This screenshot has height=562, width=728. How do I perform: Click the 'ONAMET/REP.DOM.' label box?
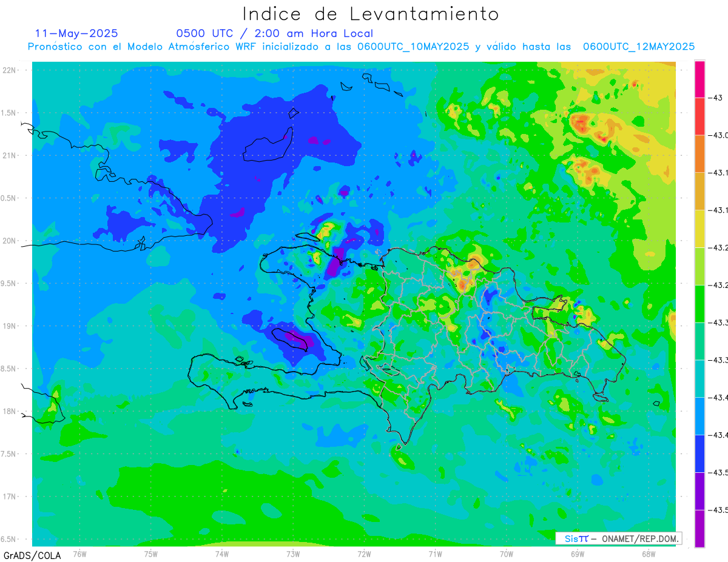(x=618, y=538)
